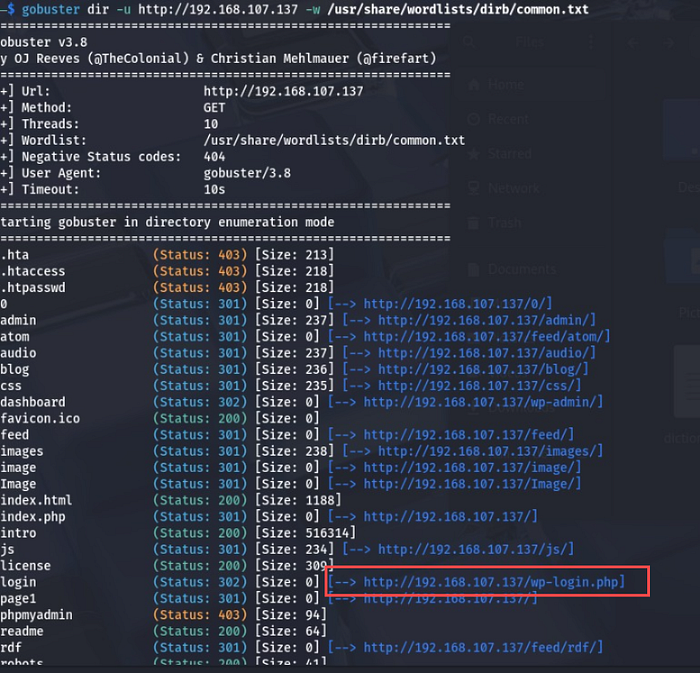Screen dimensions: 700x673
Task: Click the admin result name
Action: tap(18, 320)
